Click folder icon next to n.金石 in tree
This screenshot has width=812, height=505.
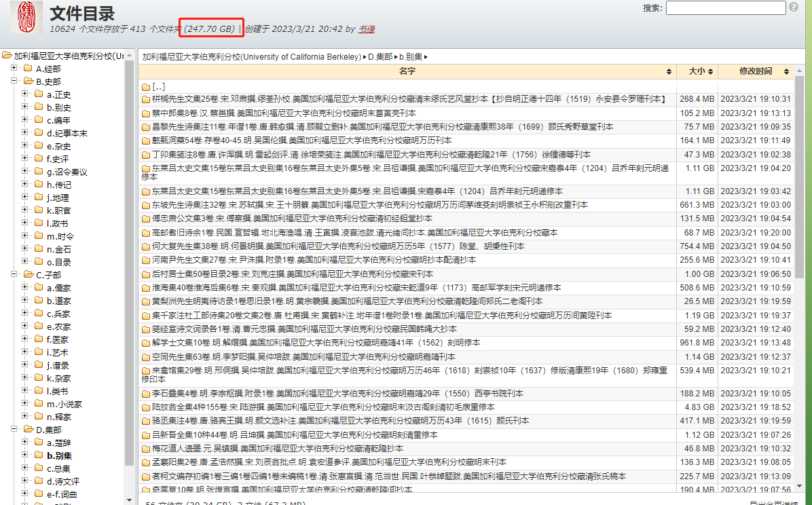(39, 248)
